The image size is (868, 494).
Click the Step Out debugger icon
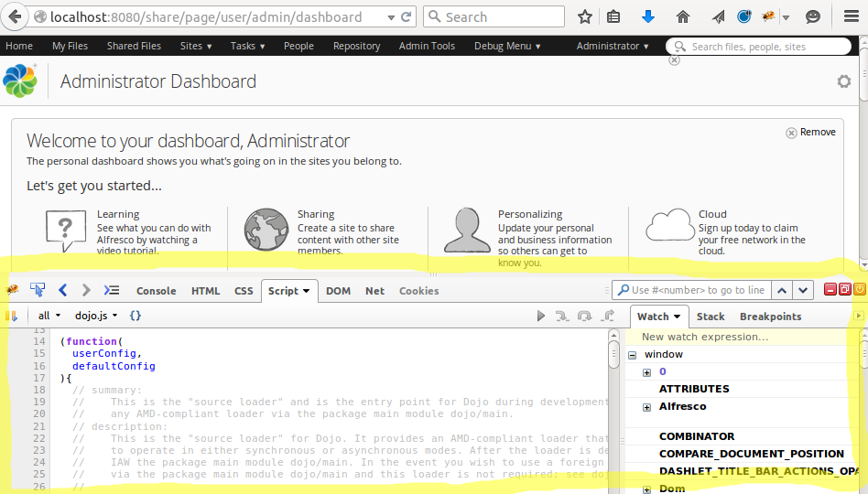pos(608,316)
